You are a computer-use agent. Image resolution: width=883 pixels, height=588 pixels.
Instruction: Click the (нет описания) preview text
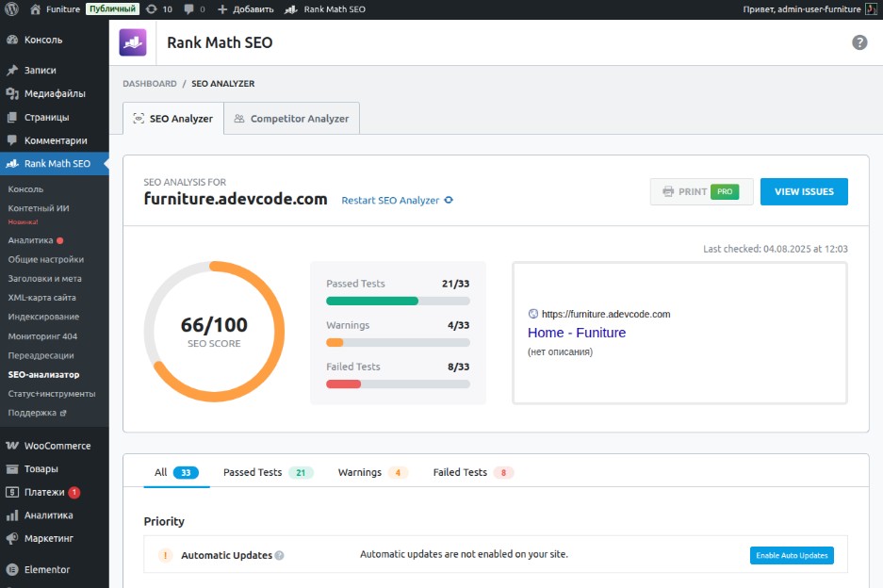point(560,351)
